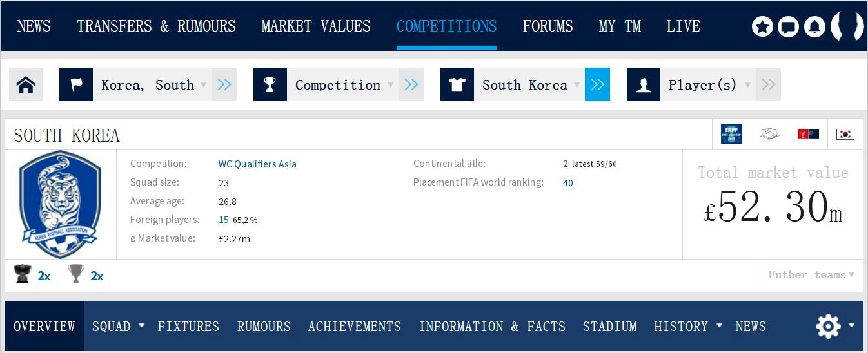Open COMPETITIONS menu
868x353 pixels.
pyautogui.click(x=447, y=26)
